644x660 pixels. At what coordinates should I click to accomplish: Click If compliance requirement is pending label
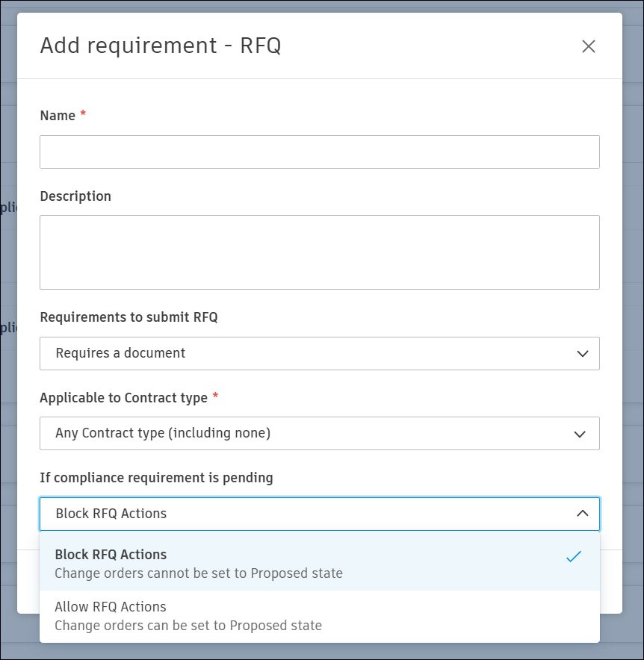tap(156, 478)
